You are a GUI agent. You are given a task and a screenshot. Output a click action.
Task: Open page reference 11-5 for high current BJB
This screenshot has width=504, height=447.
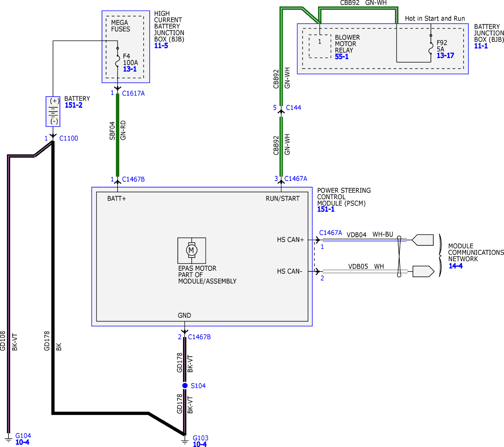click(x=161, y=46)
